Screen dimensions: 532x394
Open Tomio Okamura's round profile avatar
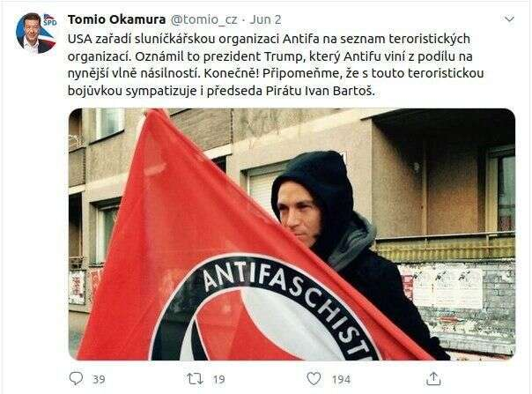36,33
